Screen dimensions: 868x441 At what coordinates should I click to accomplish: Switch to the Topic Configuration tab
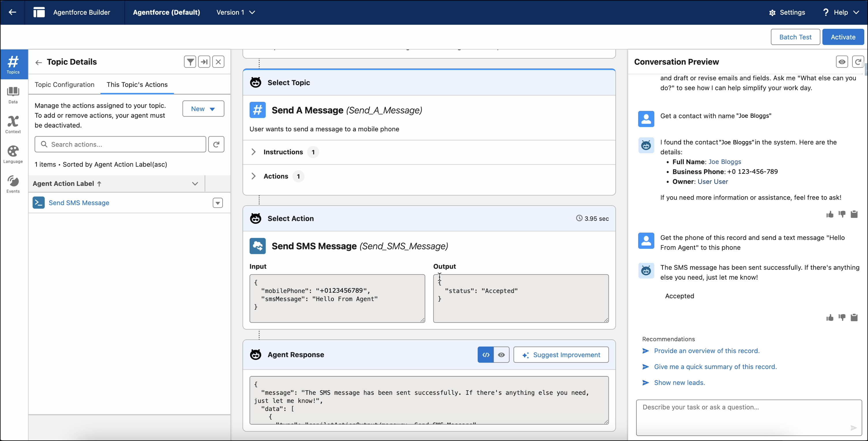pyautogui.click(x=65, y=85)
